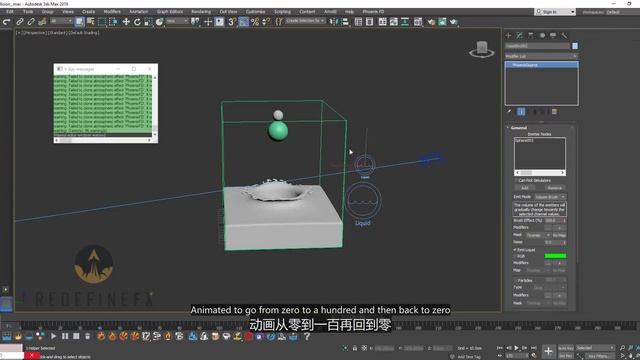640x360 pixels.
Task: Activate the Select Object tool
Action: (x=80, y=22)
